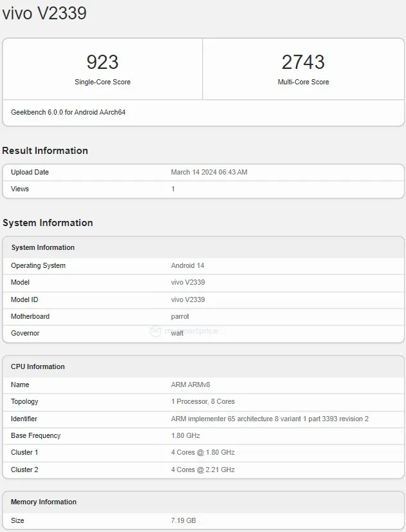Viewport: 406px width, 532px height.
Task: Click the memory size 7.19 GB value
Action: point(183,520)
